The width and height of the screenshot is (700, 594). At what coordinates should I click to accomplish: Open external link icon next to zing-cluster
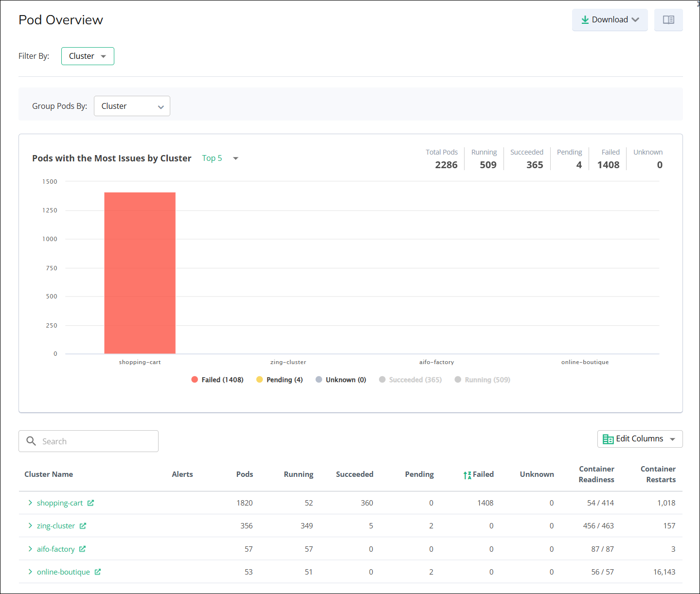click(x=83, y=526)
